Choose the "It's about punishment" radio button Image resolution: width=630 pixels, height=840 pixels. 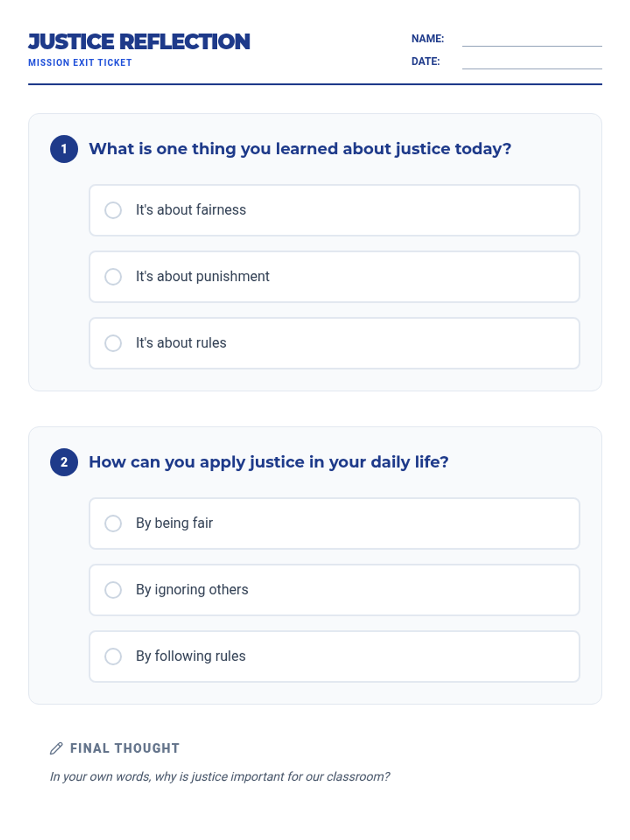(x=113, y=277)
